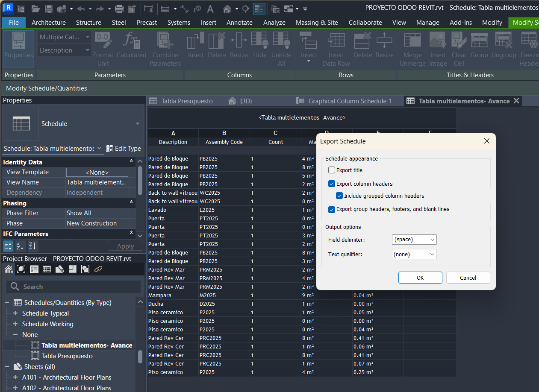Uncheck Export group headers, footers, and blank lines
The width and height of the screenshot is (539, 392).
(331, 209)
